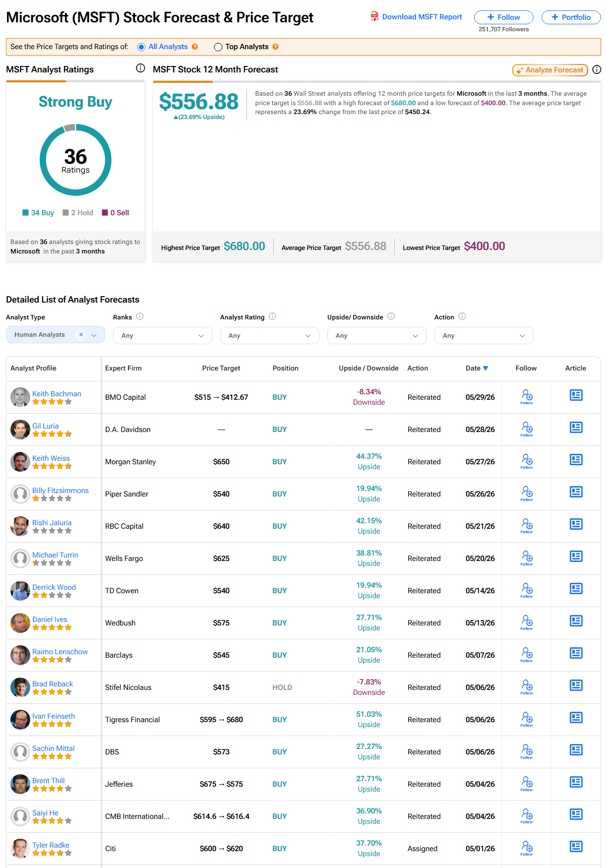Open Stifel Nicolaus row article icon
Viewport: 606px width, 868px height.
tap(576, 685)
